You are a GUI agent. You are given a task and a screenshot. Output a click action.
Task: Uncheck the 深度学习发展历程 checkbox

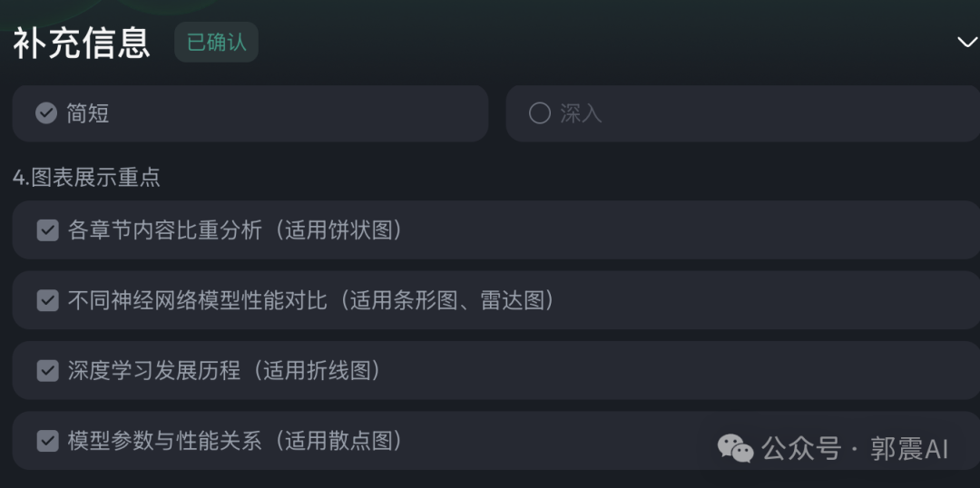point(47,370)
